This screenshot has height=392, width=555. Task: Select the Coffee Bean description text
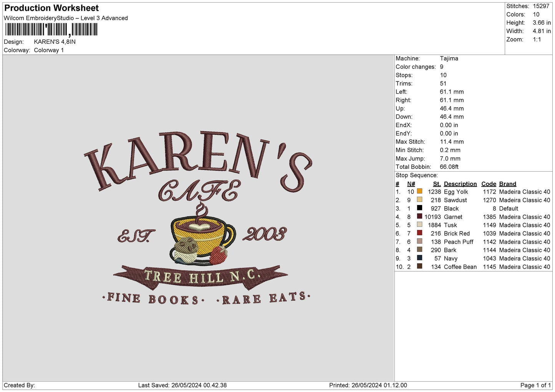click(460, 267)
